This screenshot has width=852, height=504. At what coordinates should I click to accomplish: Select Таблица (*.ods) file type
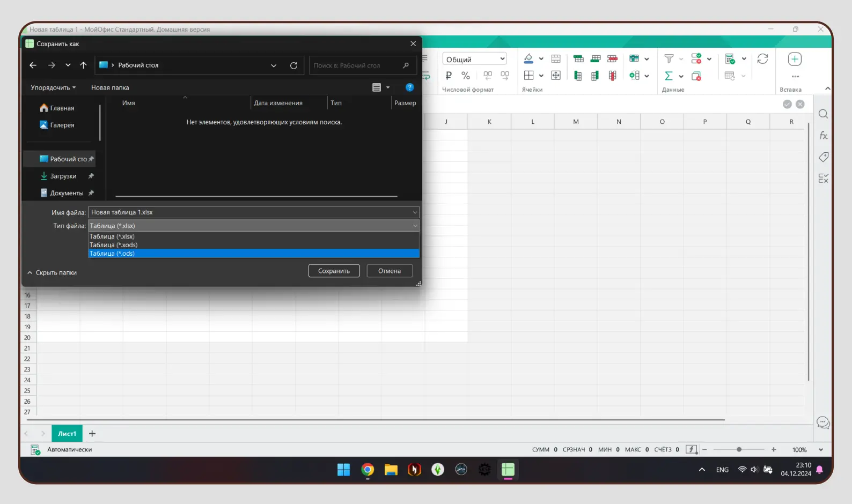253,254
